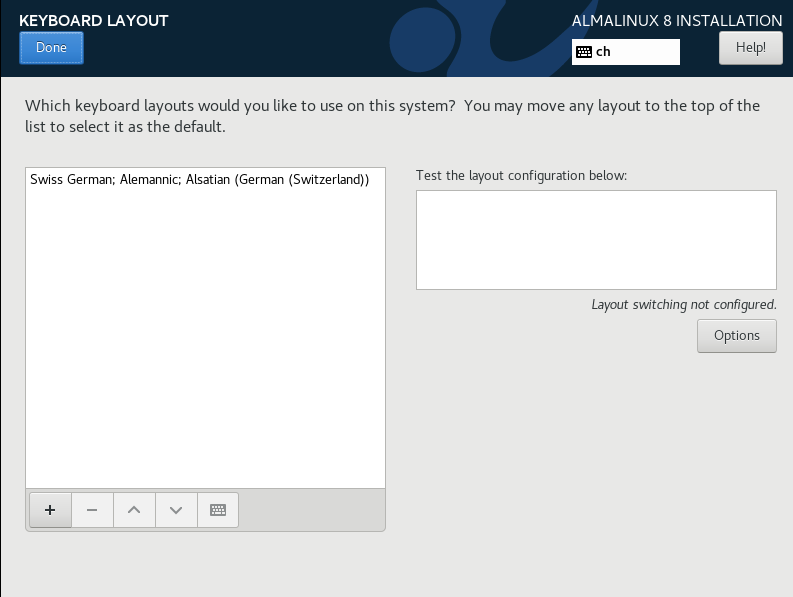
Task: Open the Help! page
Action: click(x=751, y=48)
